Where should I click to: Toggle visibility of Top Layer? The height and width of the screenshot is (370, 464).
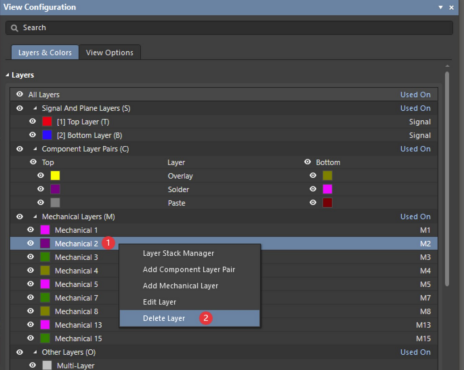click(x=32, y=121)
